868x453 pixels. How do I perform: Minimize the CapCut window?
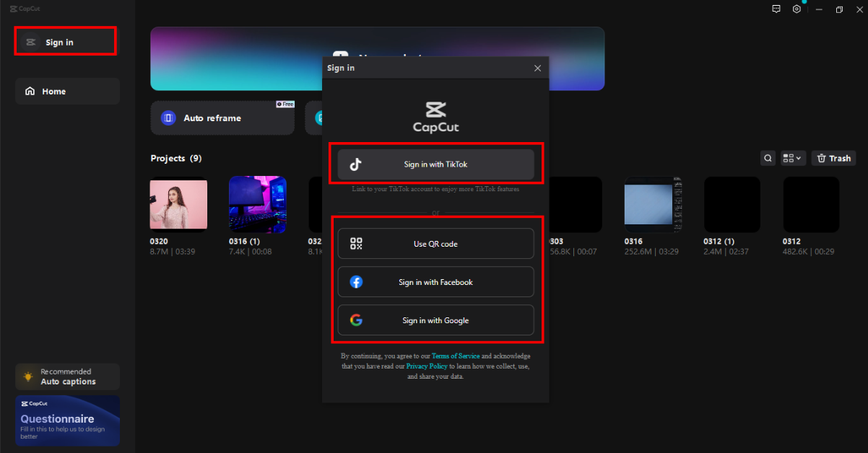tap(818, 9)
